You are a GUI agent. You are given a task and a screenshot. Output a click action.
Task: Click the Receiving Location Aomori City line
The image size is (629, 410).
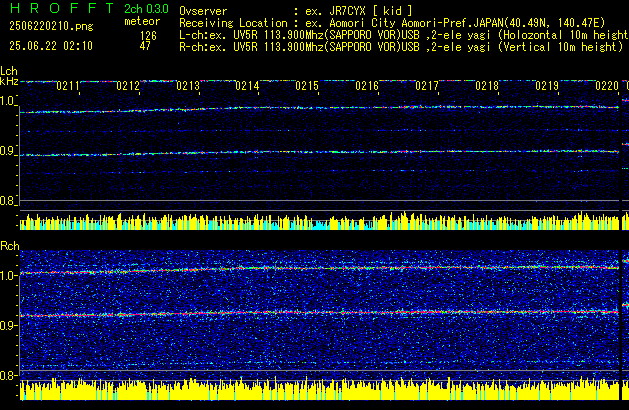pos(392,23)
